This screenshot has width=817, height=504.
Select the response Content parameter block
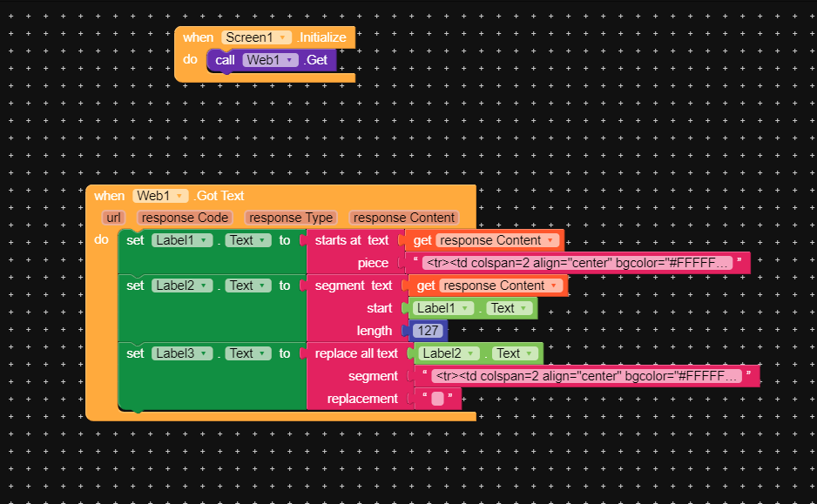click(403, 218)
